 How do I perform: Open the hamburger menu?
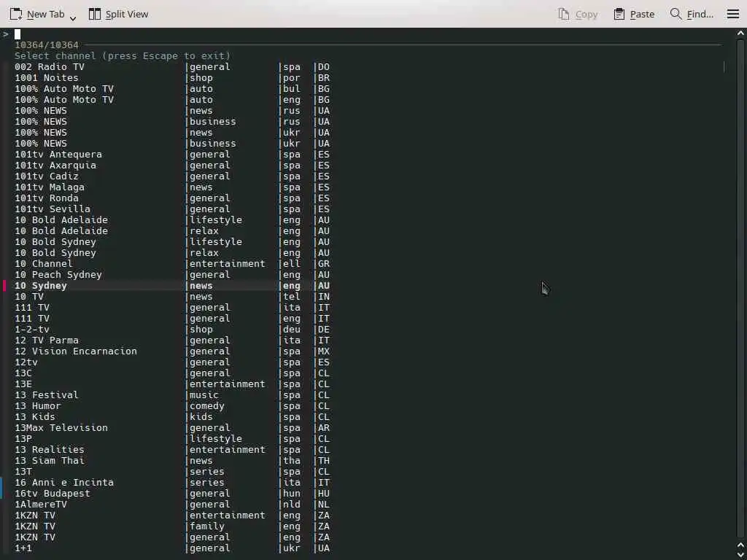click(732, 15)
